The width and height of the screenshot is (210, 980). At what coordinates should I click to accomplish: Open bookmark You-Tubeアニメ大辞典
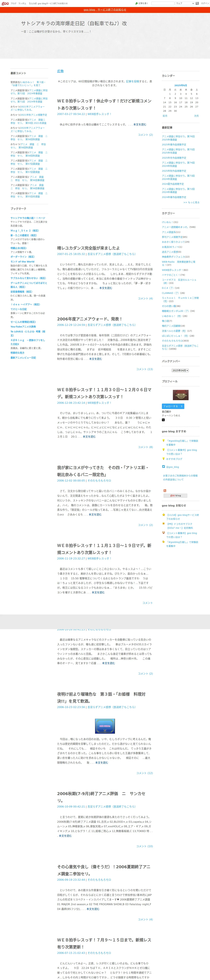[x=23, y=327]
